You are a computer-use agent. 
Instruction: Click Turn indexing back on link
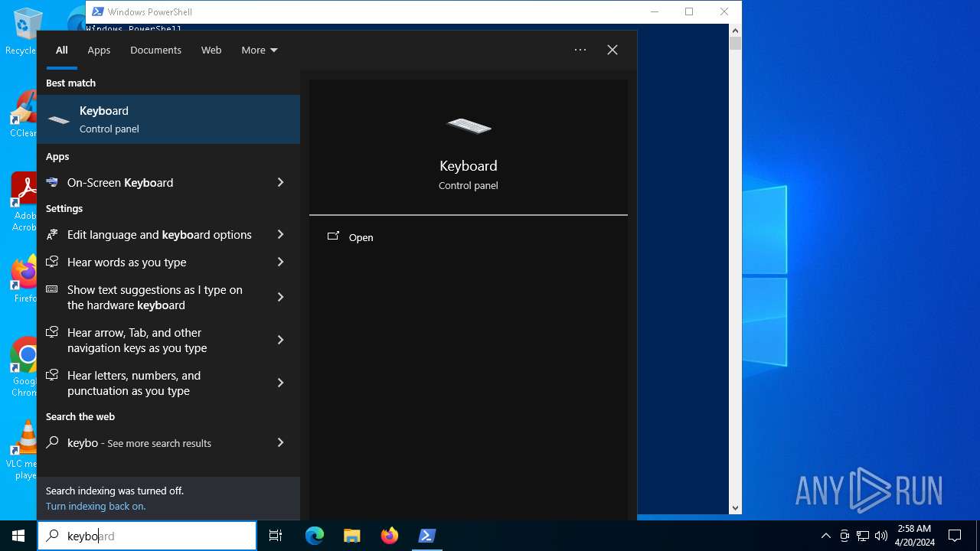pyautogui.click(x=96, y=506)
